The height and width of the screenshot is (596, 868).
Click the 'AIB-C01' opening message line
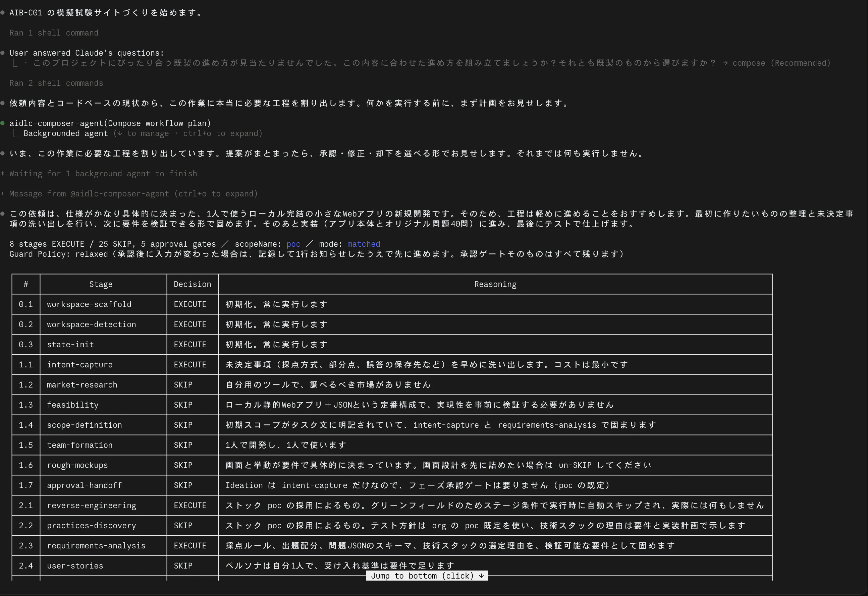tap(106, 13)
